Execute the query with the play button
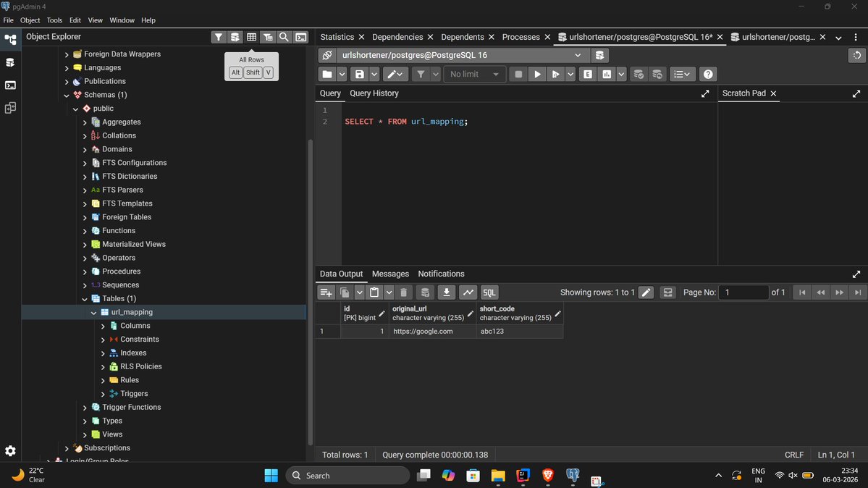The image size is (868, 488). click(x=537, y=75)
